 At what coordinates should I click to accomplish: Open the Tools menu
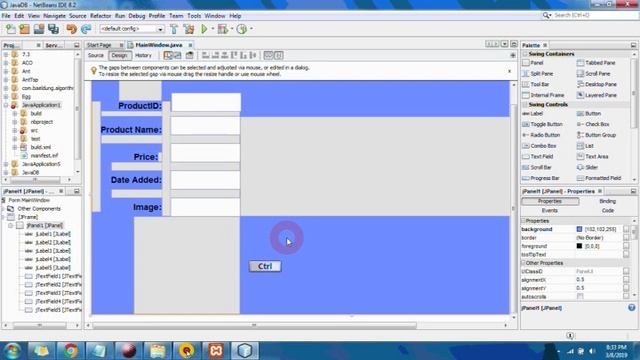(194, 16)
